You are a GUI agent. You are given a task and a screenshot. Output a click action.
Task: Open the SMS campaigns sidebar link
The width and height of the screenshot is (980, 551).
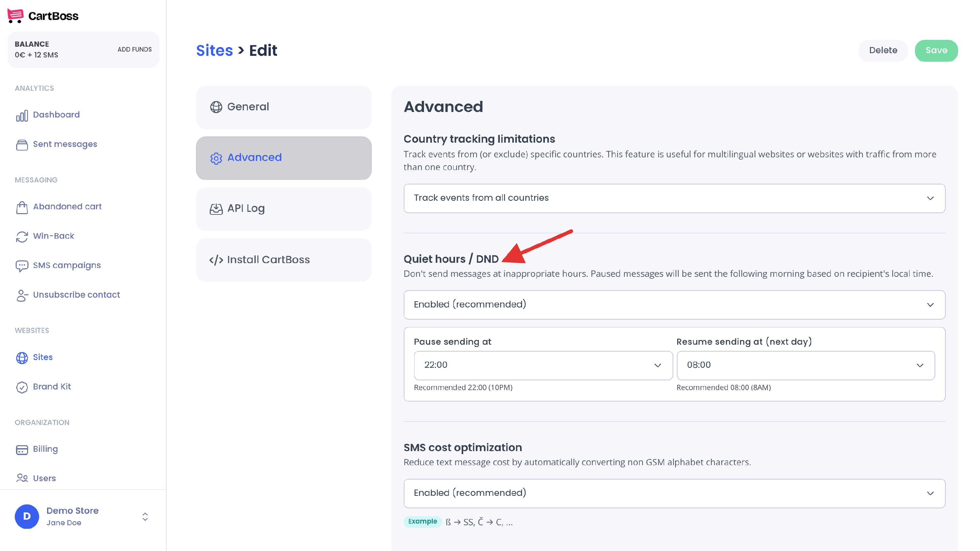tap(67, 265)
